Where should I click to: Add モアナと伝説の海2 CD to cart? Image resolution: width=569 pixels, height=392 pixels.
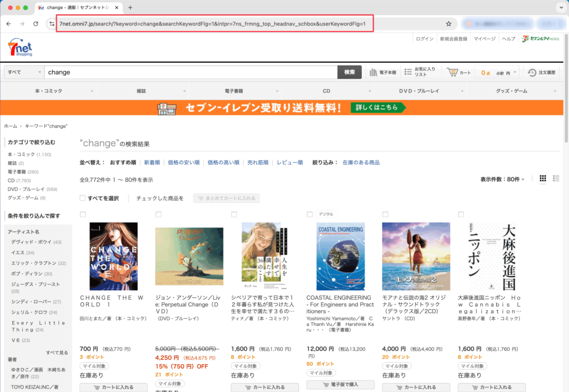(416, 388)
